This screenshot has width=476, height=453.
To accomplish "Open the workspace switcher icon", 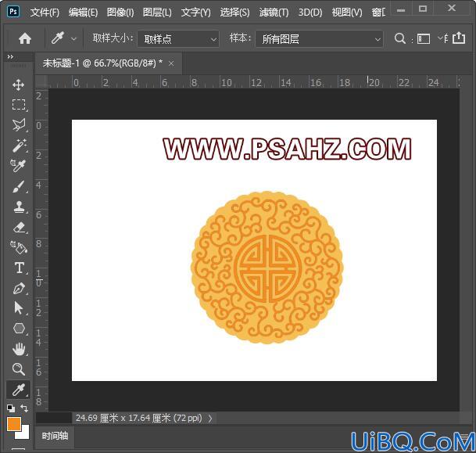I will [x=424, y=38].
